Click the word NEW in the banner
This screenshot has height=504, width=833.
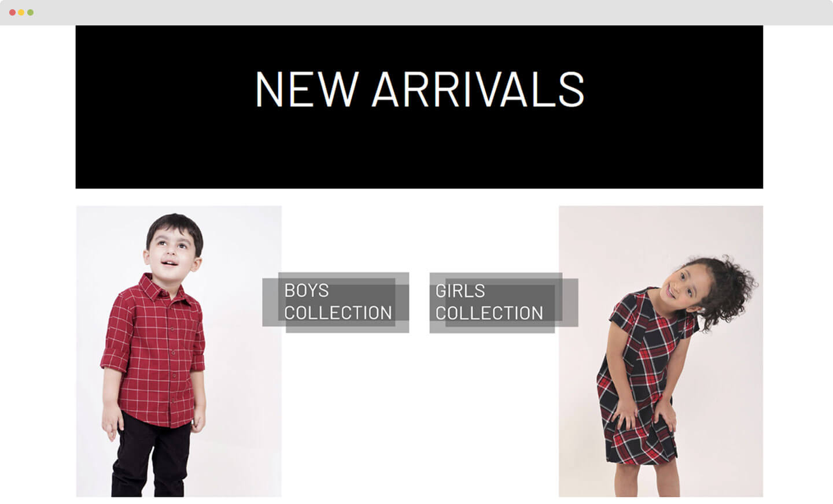pyautogui.click(x=307, y=89)
